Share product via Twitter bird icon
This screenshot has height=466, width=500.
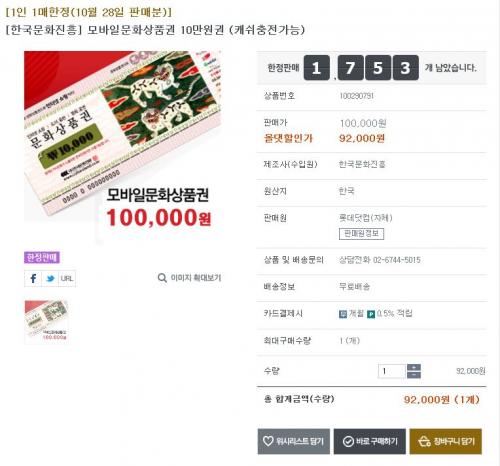coord(50,278)
